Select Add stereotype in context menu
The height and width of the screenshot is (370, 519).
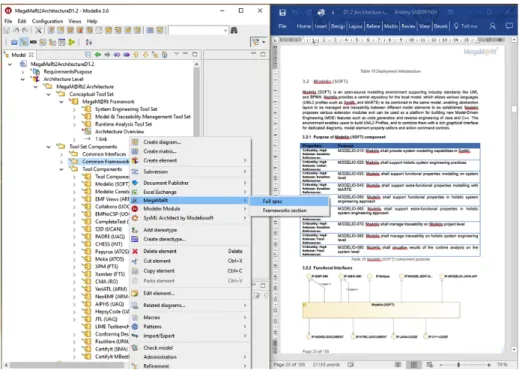[x=191, y=230]
